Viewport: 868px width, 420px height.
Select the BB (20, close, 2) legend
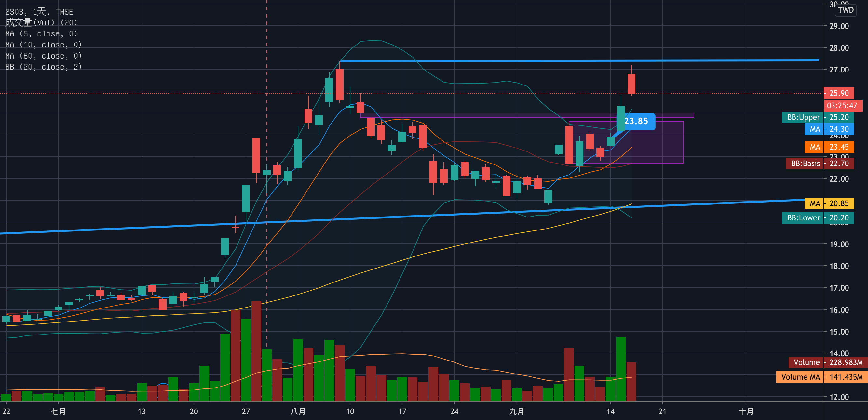coord(43,67)
